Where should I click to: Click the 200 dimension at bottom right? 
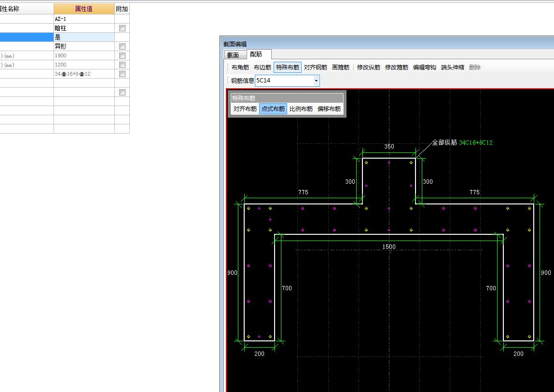point(518,353)
